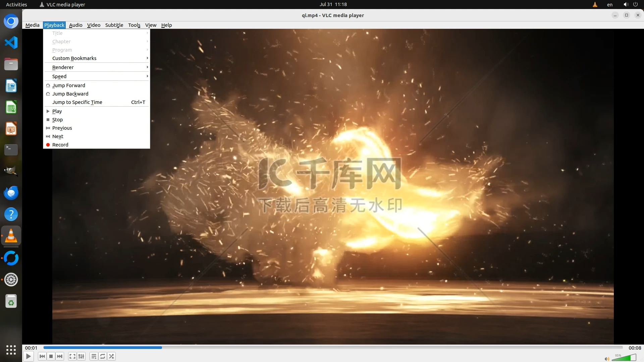Open the Audio menu
This screenshot has height=362, width=644.
coord(75,25)
